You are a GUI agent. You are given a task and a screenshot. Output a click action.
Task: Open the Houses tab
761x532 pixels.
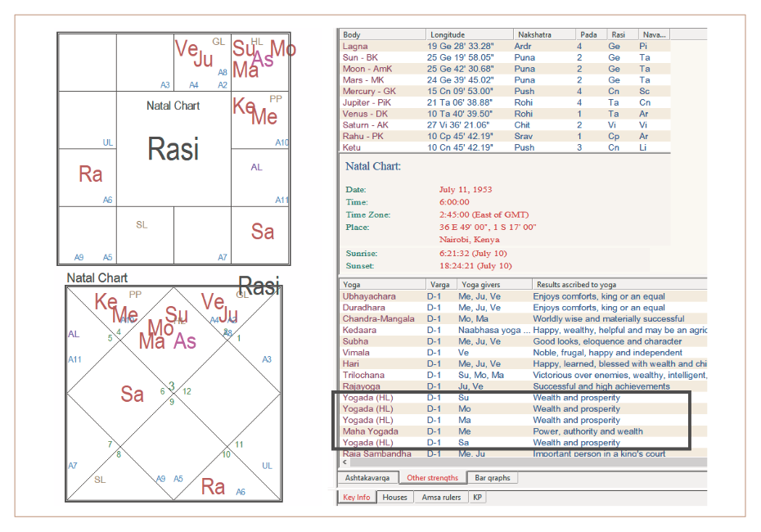coord(394,497)
